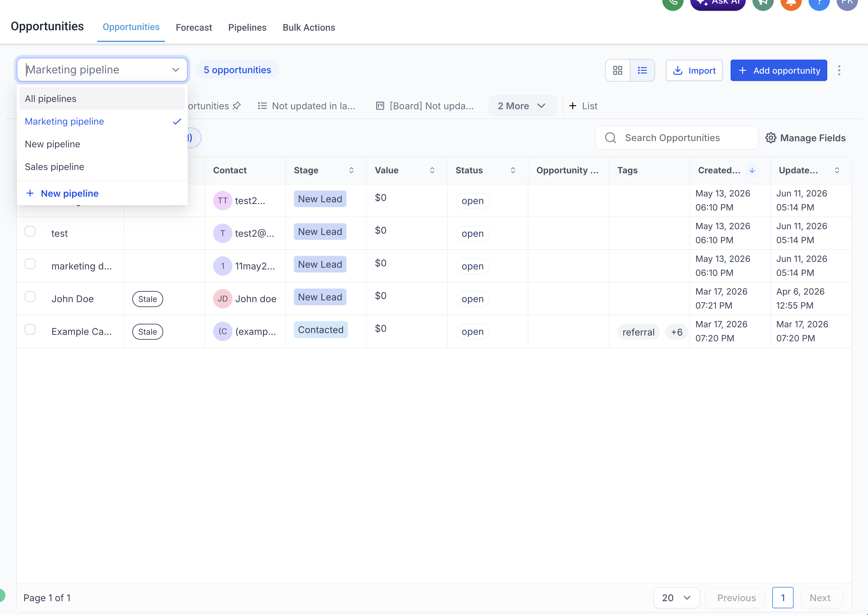Click New Lead stage in John Doe row

(320, 297)
